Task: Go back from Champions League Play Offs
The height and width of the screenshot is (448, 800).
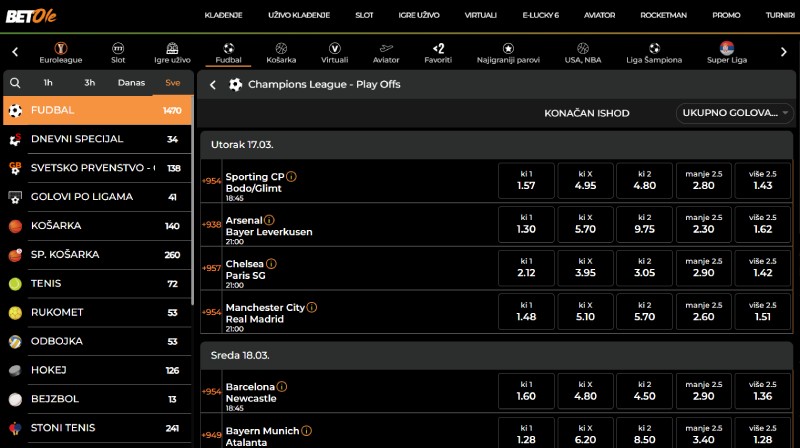Action: pos(213,85)
